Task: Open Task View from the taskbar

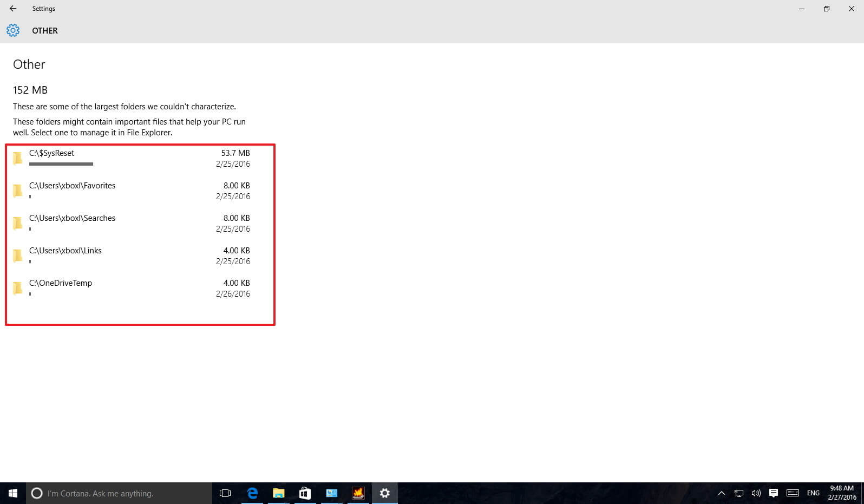Action: click(225, 493)
